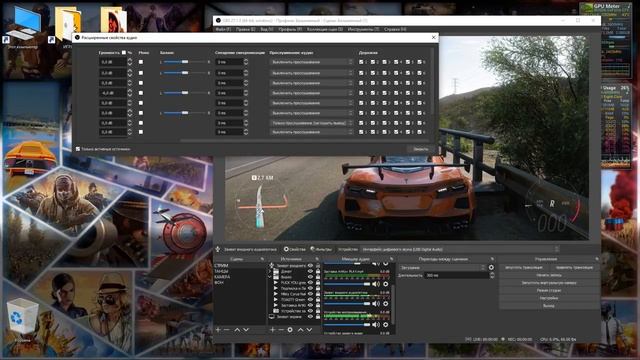Open the Вид menu

coord(267,29)
